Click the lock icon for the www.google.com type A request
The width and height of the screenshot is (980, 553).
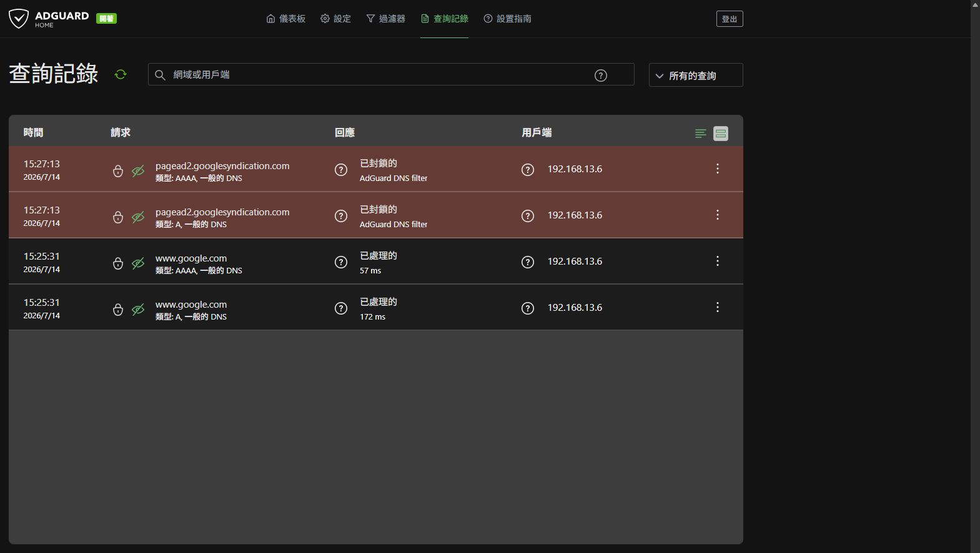click(118, 309)
